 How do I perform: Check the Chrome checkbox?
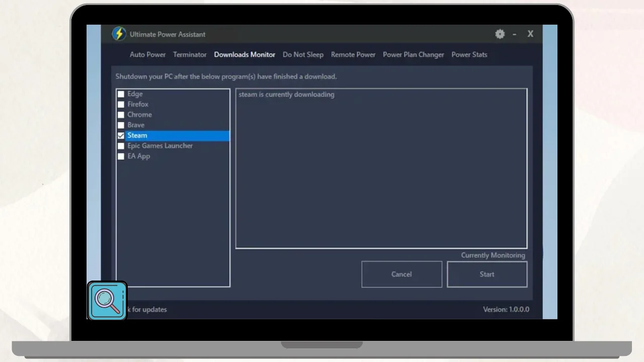tap(121, 115)
